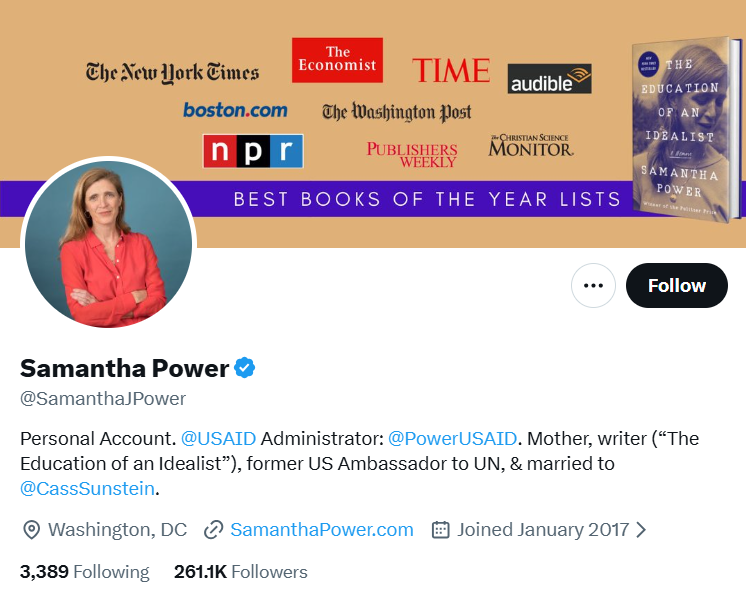Screen dimensions: 746x590
Task: Expand the Joined January 2017 chevron
Action: click(642, 530)
